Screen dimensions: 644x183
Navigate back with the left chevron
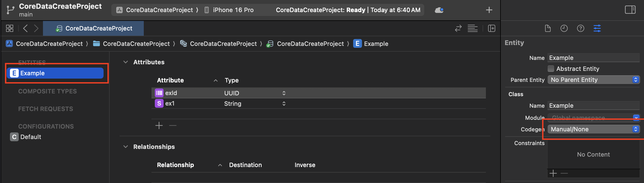click(25, 28)
